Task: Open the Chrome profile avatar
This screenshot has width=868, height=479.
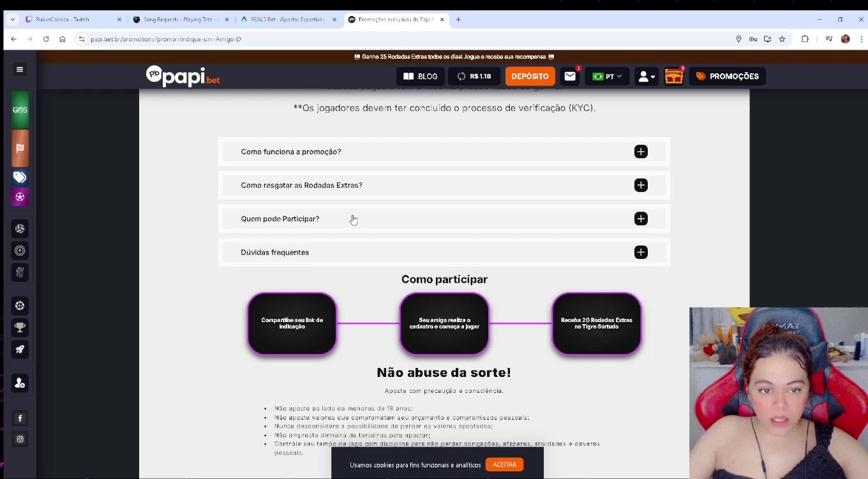Action: (845, 39)
